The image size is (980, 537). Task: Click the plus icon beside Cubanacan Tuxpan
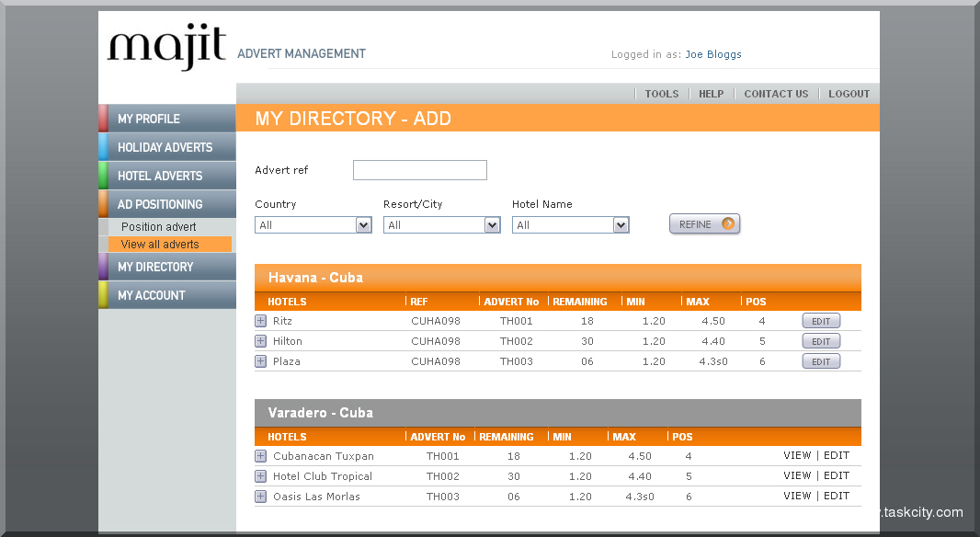click(x=260, y=455)
